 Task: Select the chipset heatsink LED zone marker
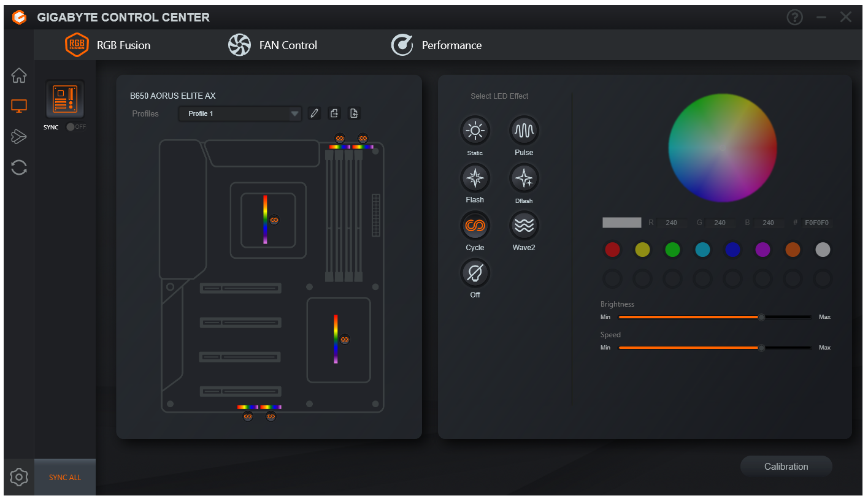coord(345,339)
